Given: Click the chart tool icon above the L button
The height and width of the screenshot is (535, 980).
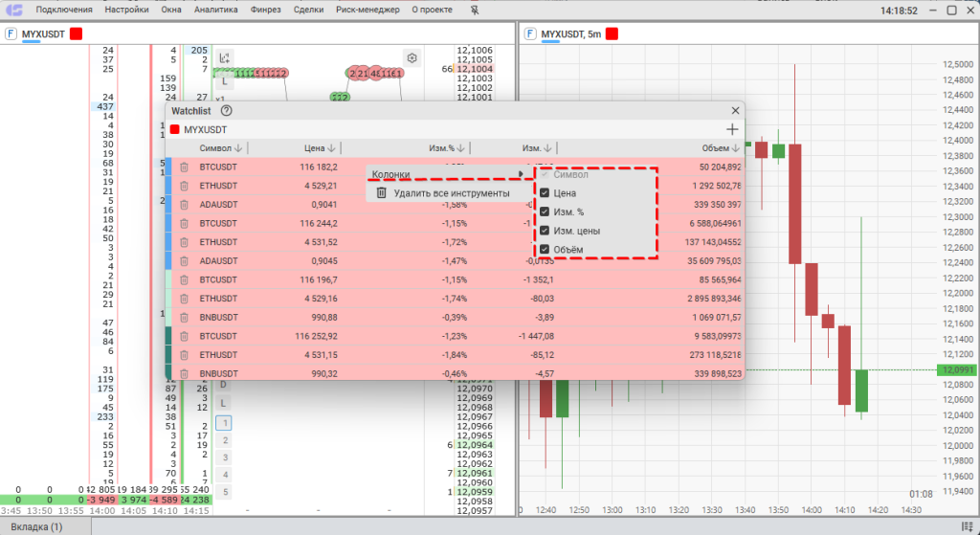Looking at the screenshot, I should [224, 57].
